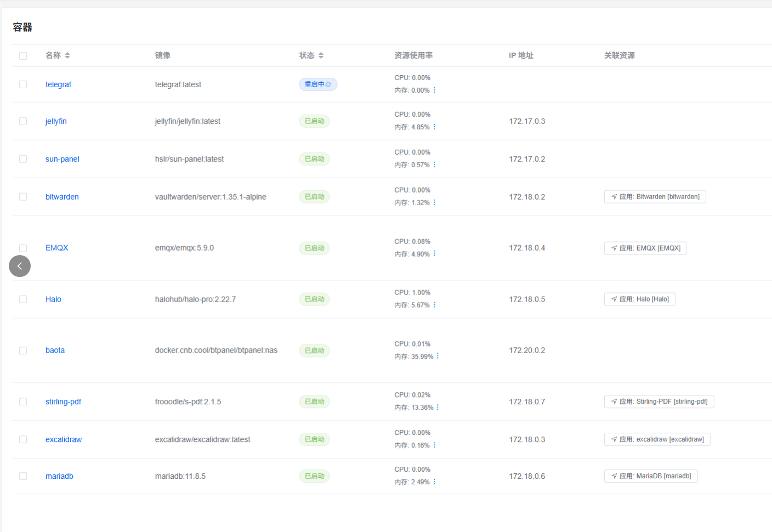Open the stirling-pdf container link
This screenshot has height=532, width=772.
click(63, 401)
